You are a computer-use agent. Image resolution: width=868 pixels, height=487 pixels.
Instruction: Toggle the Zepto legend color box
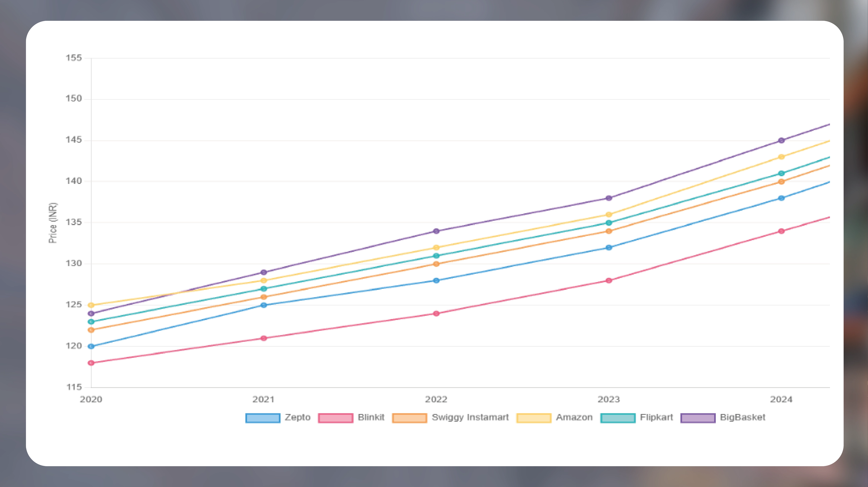point(263,418)
